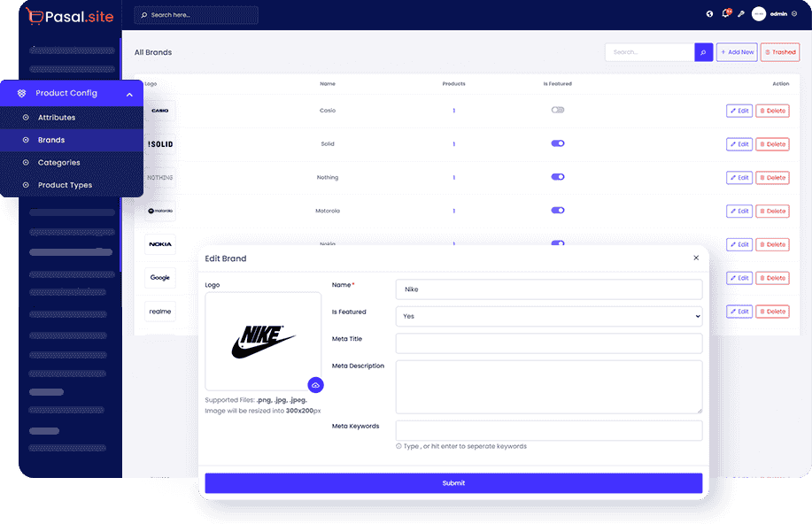Focus the Meta Title field

(549, 343)
